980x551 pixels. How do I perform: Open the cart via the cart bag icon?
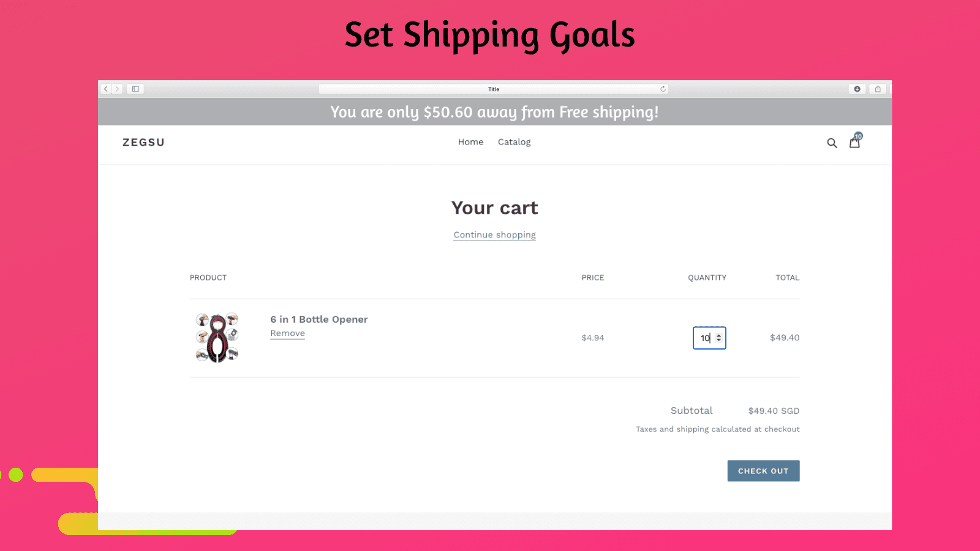[x=854, y=143]
